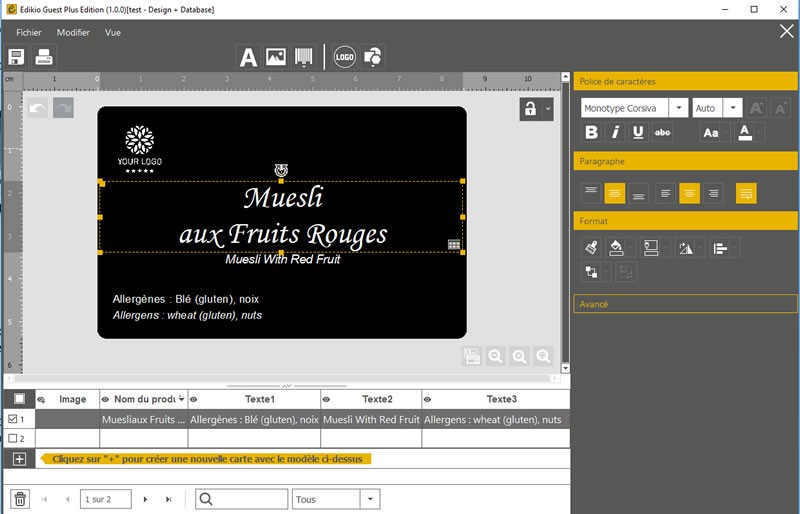
Task: Open the Tous filter dropdown
Action: (370, 498)
